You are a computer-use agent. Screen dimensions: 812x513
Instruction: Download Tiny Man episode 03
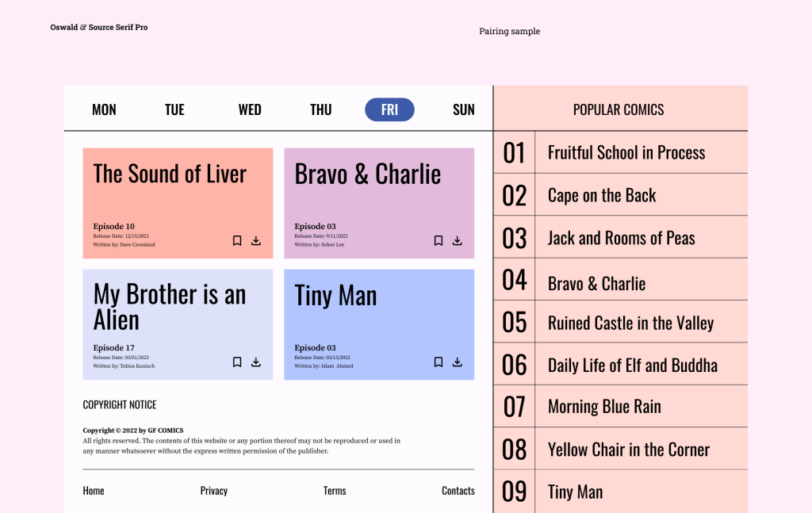pyautogui.click(x=458, y=362)
